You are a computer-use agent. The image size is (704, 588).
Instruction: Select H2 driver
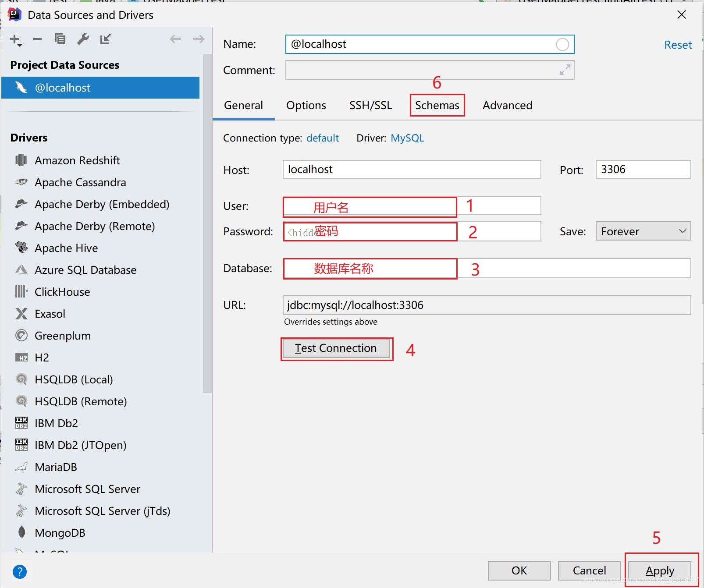pos(100,358)
